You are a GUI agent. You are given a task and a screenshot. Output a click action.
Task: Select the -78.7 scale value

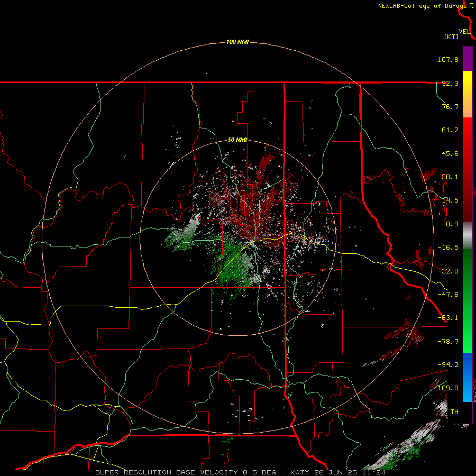click(x=448, y=342)
